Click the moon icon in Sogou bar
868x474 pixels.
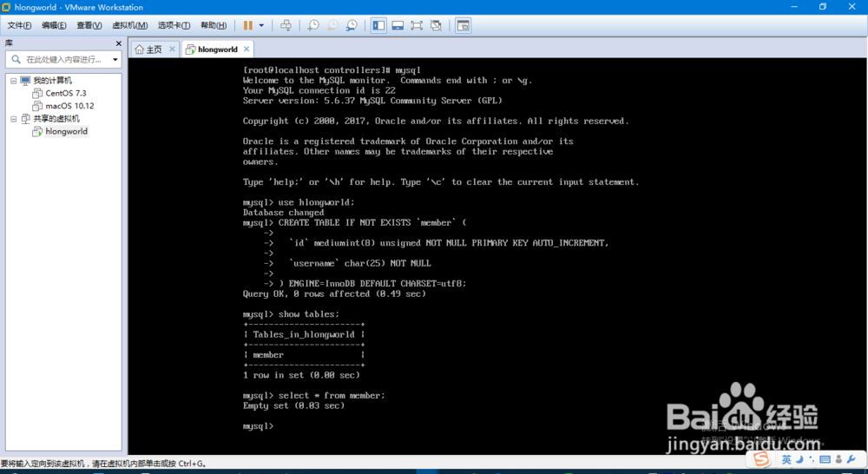799,459
